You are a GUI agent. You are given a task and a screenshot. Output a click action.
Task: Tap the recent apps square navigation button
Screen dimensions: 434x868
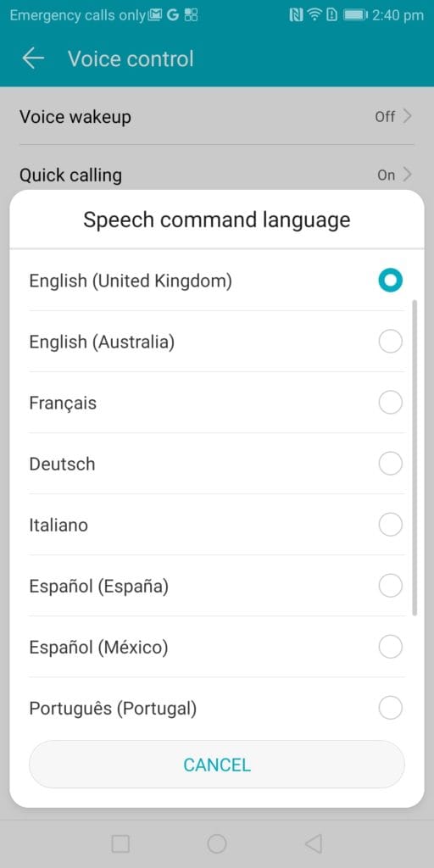pyautogui.click(x=120, y=843)
